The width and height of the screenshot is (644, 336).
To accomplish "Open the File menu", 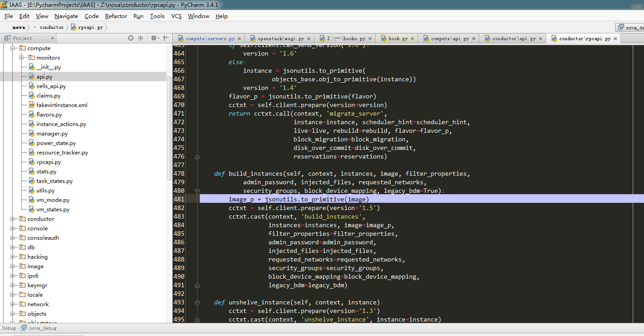I will (9, 16).
